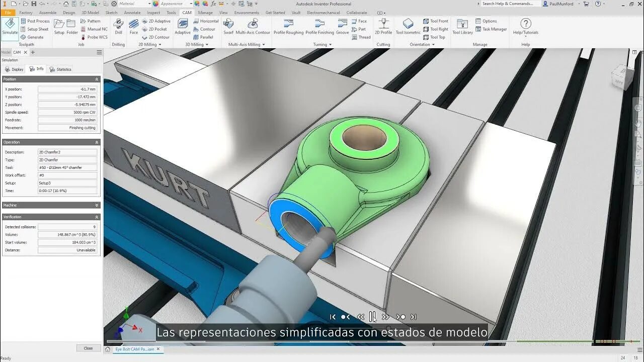
Task: Select the Pattern tool
Action: tap(91, 21)
